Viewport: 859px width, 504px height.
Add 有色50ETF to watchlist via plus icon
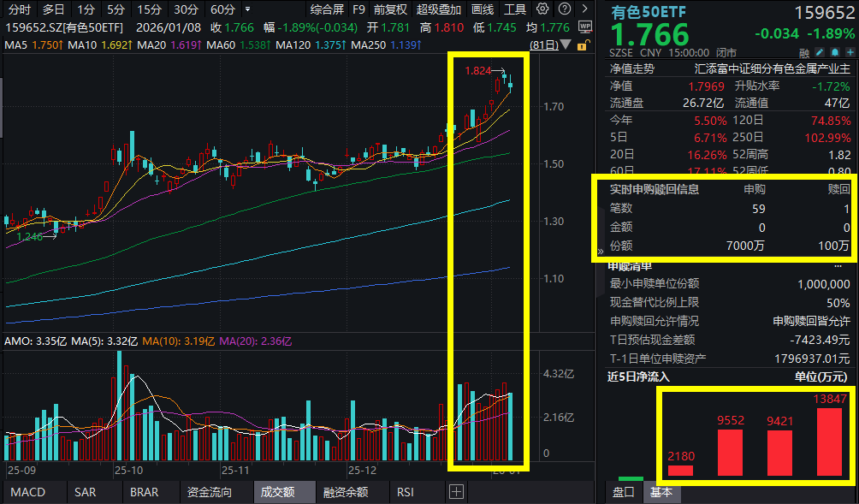pyautogui.click(x=849, y=51)
